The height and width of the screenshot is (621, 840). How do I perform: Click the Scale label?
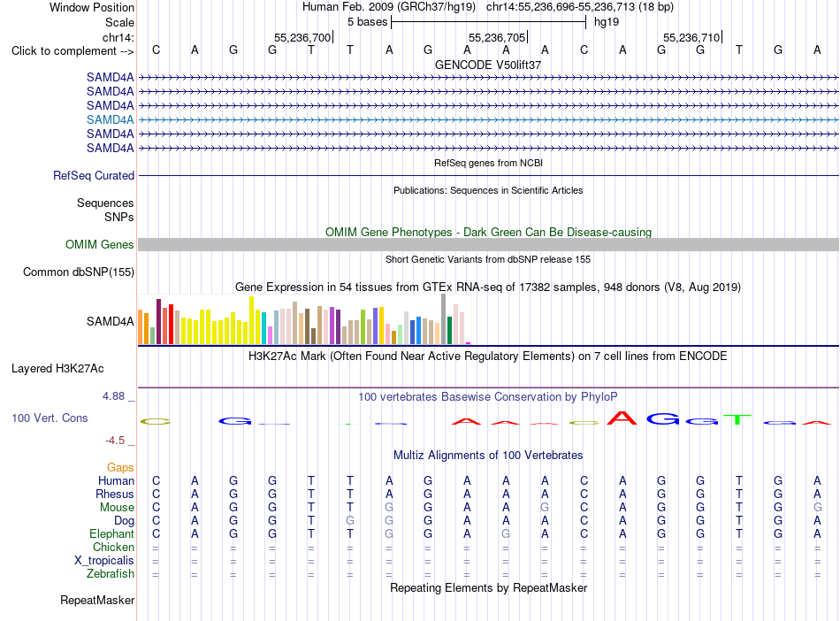pos(119,22)
